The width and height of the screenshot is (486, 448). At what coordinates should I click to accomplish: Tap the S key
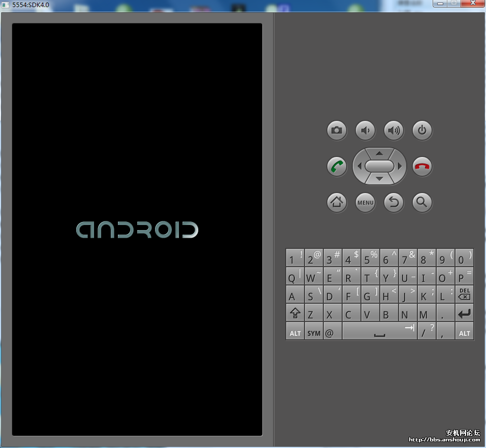click(314, 294)
